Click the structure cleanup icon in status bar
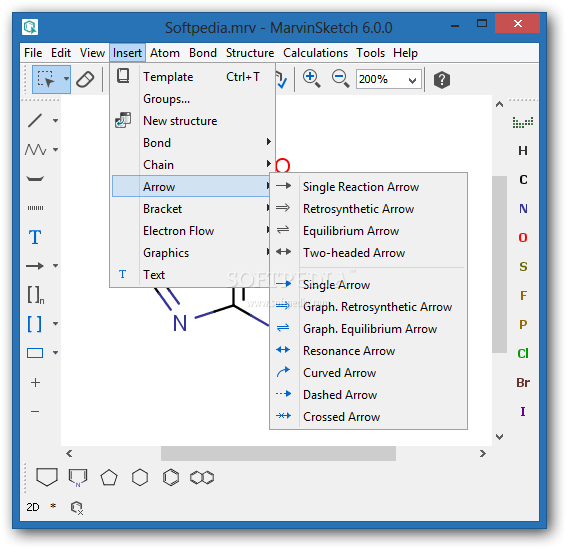The image size is (567, 549). pos(77,508)
